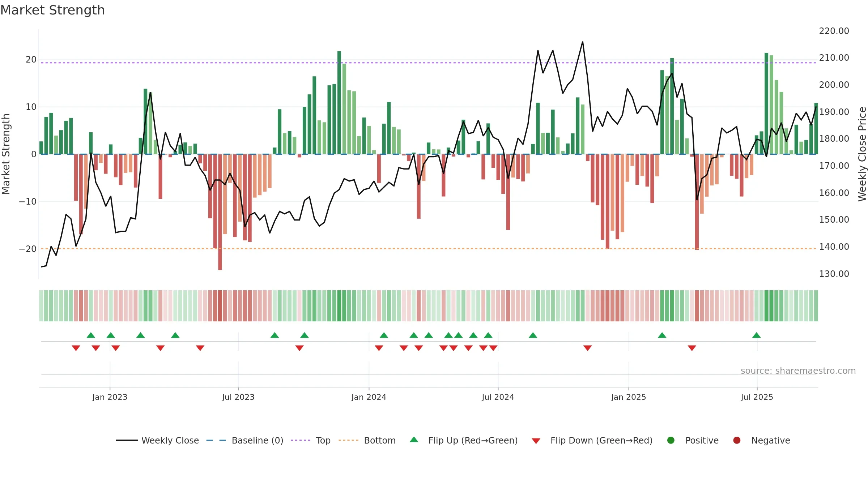Click the 20 tick on the left axis
The image size is (868, 488).
point(31,60)
